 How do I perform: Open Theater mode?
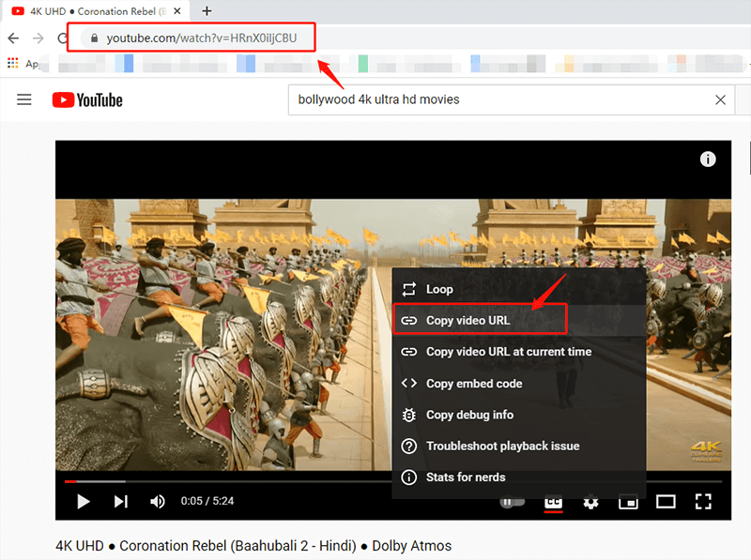(x=666, y=501)
